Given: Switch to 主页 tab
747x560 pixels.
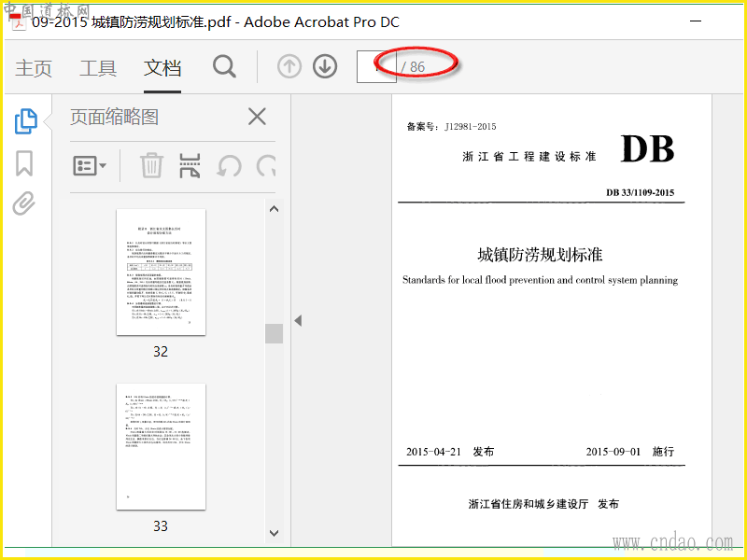Looking at the screenshot, I should pyautogui.click(x=34, y=68).
